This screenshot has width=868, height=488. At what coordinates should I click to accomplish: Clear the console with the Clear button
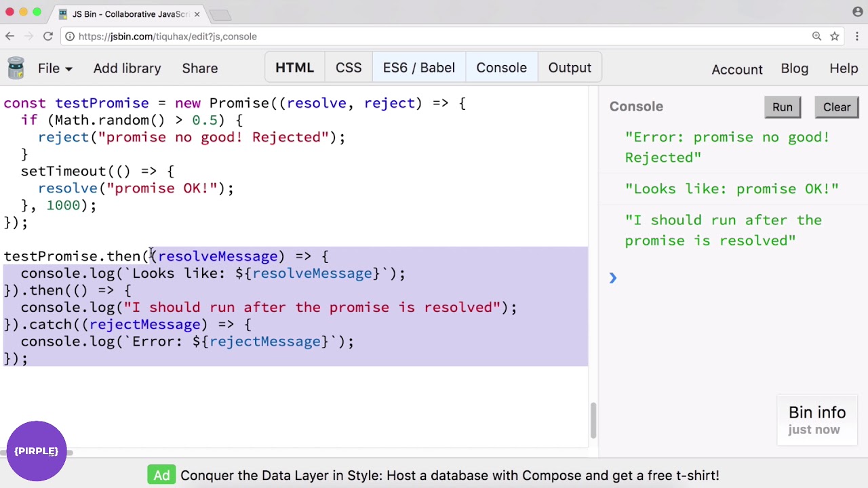click(x=837, y=107)
